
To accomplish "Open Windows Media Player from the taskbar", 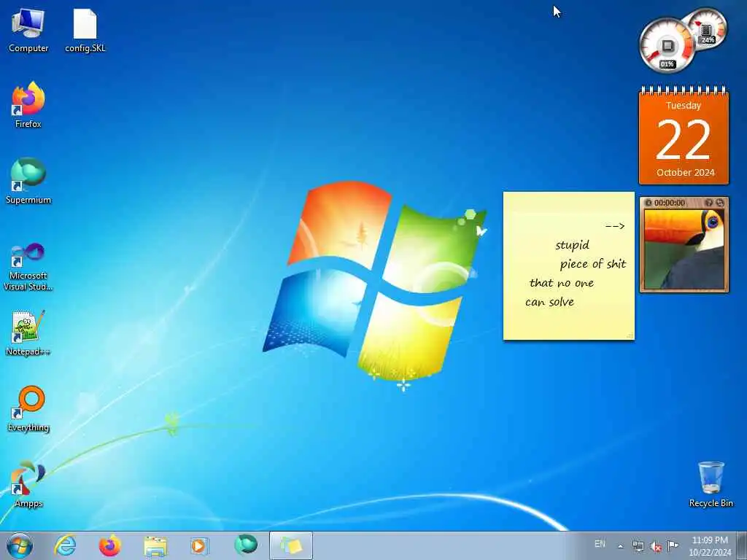I will [x=199, y=545].
